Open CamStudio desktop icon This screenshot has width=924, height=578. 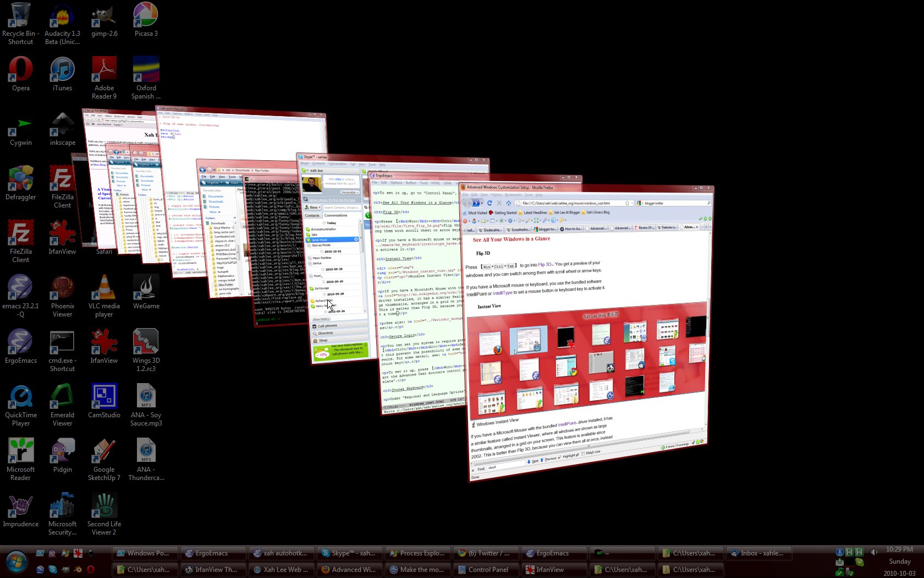pos(104,401)
